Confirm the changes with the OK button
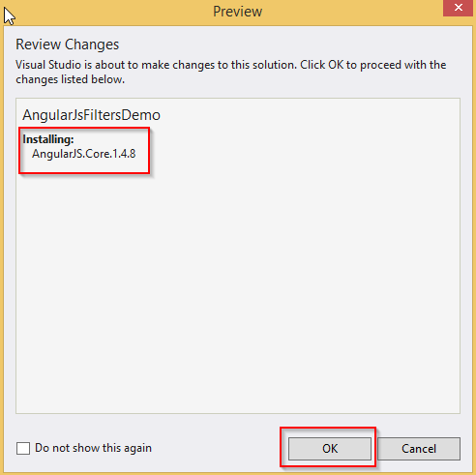The width and height of the screenshot is (476, 475). click(330, 448)
